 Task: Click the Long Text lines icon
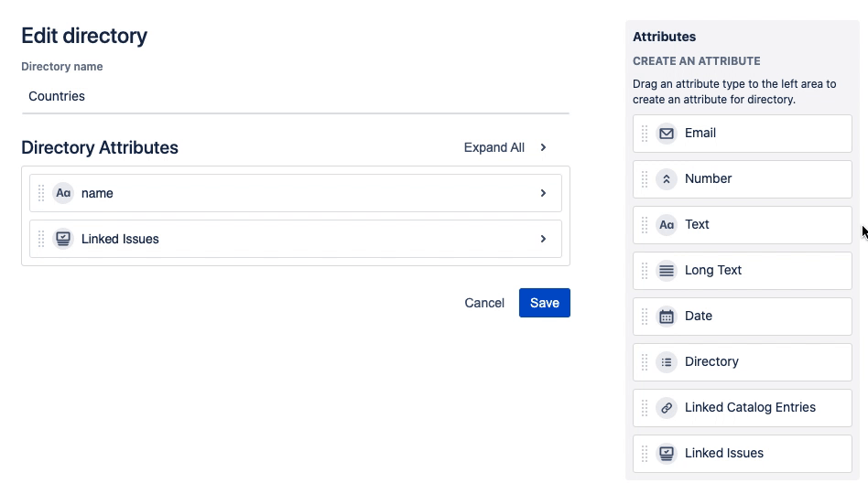[x=667, y=271]
